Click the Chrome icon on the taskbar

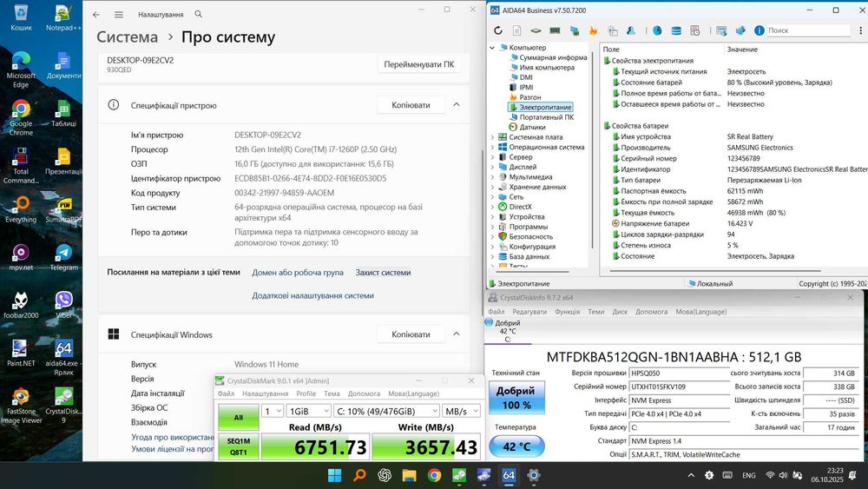[x=435, y=475]
